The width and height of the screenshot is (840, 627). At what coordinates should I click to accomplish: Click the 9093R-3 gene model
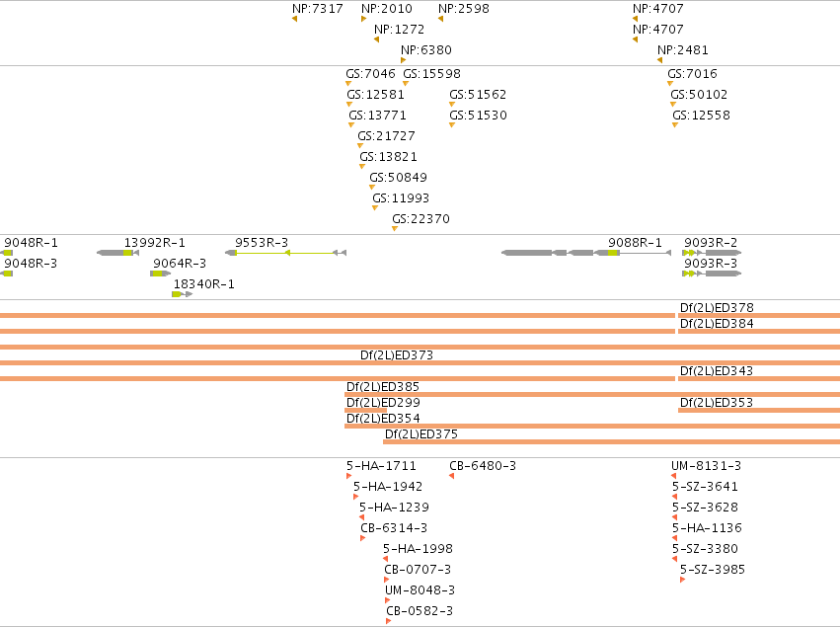coord(712,274)
